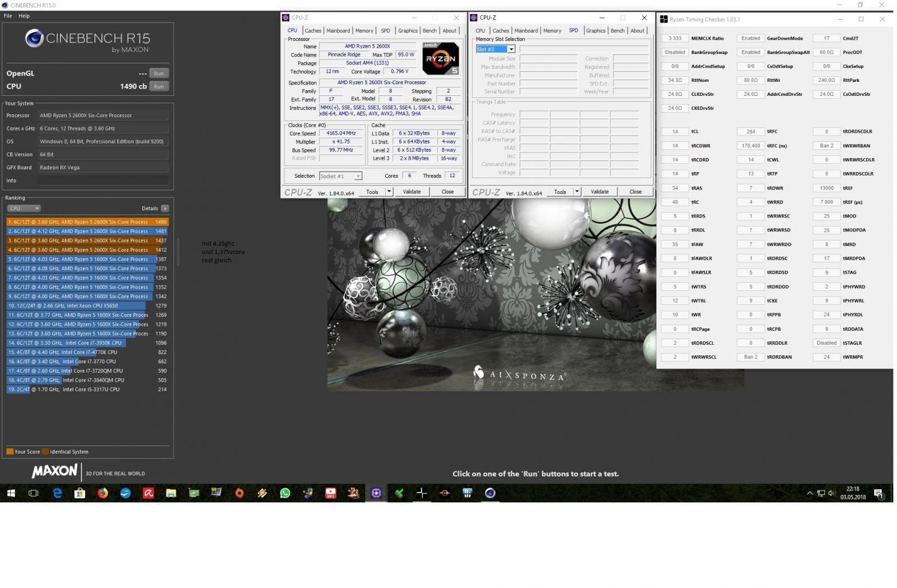Image resolution: width=897 pixels, height=588 pixels.
Task: Select ranking row 1 scoring 1490
Action: coord(87,222)
